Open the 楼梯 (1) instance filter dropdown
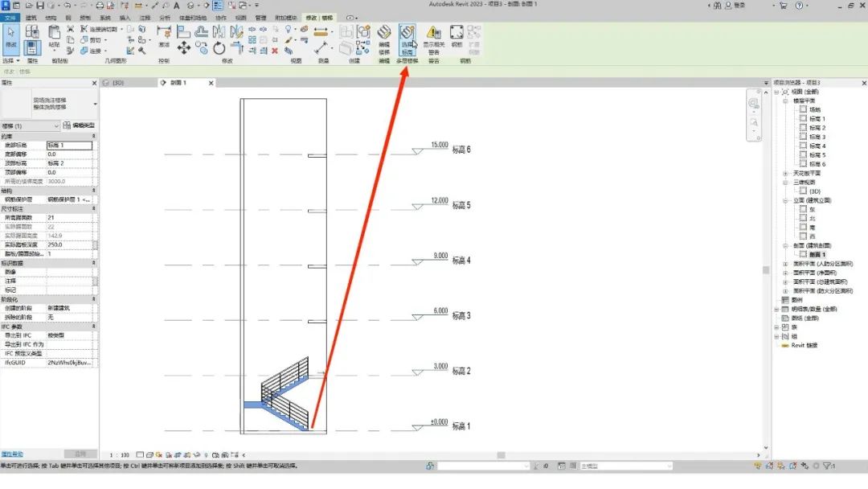868x489 pixels. point(56,125)
